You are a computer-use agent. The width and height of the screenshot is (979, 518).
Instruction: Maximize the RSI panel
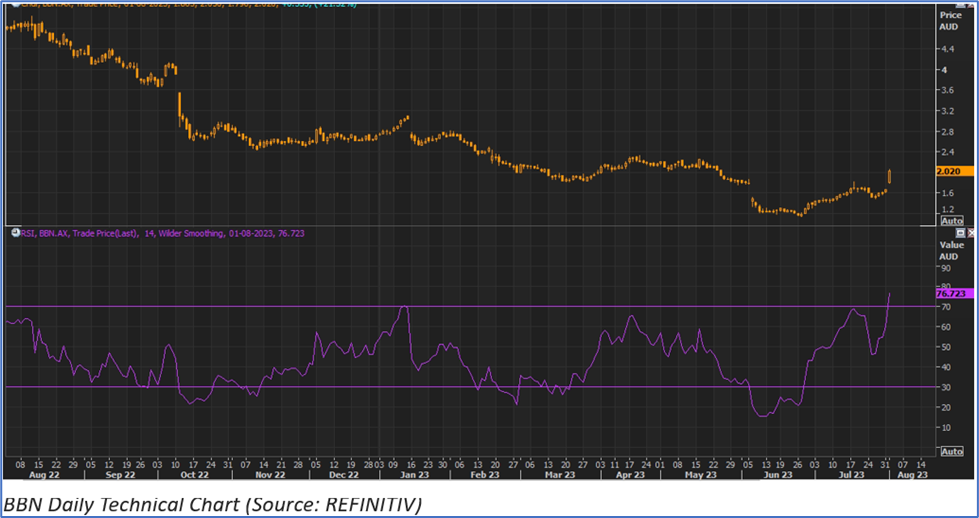[x=960, y=232]
